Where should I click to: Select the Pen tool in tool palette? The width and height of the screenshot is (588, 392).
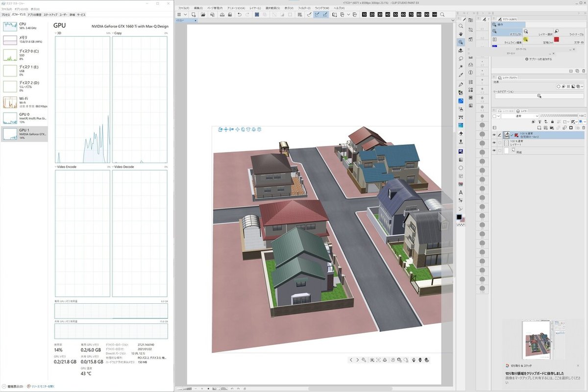(x=461, y=84)
